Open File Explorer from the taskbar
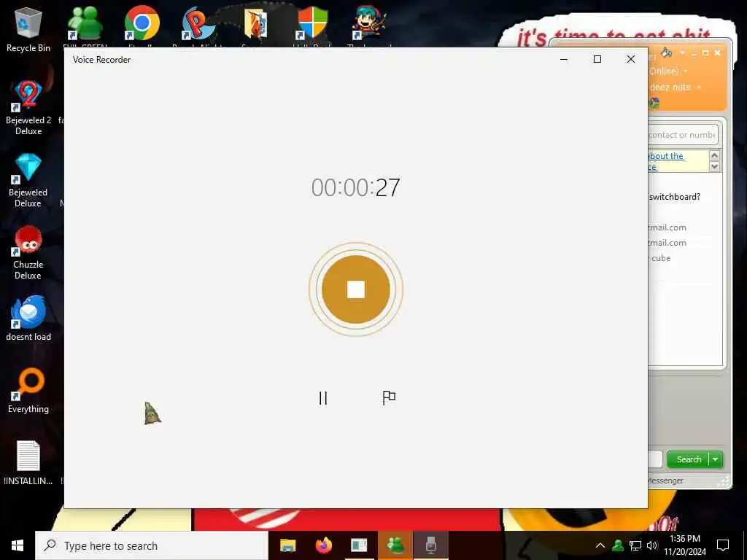Screen dimensions: 747x560 (287, 545)
